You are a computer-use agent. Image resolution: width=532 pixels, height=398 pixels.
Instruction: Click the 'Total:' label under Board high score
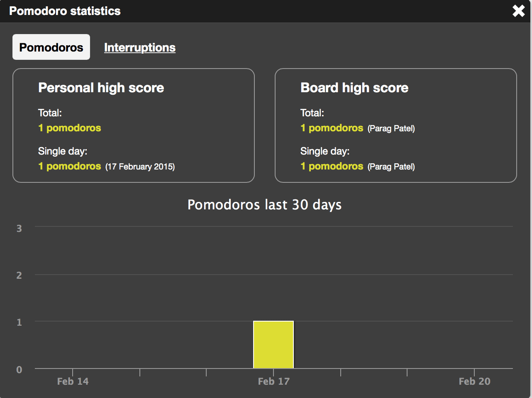coord(312,113)
